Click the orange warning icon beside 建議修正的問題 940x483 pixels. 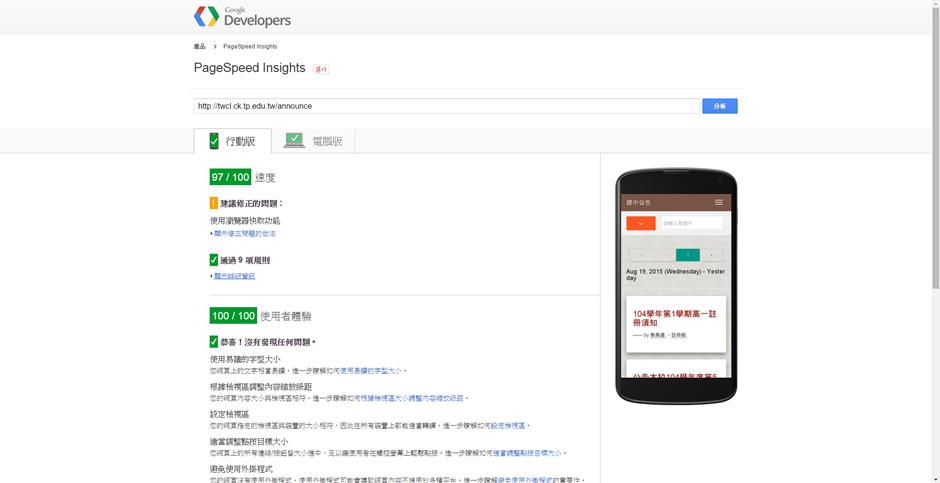pyautogui.click(x=214, y=204)
